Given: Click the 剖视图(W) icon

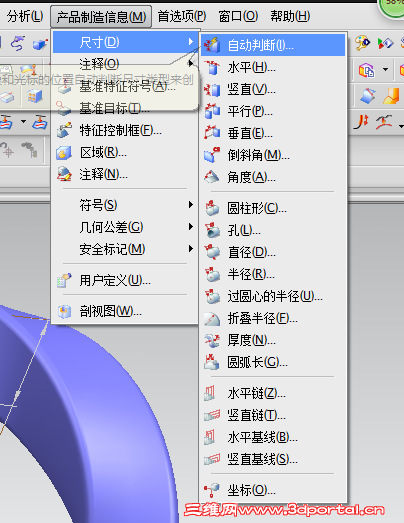Looking at the screenshot, I should [64, 312].
